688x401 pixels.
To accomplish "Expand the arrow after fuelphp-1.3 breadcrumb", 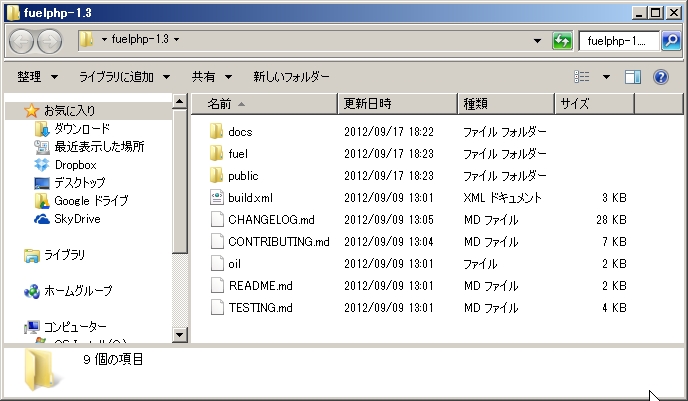I will 176,39.
